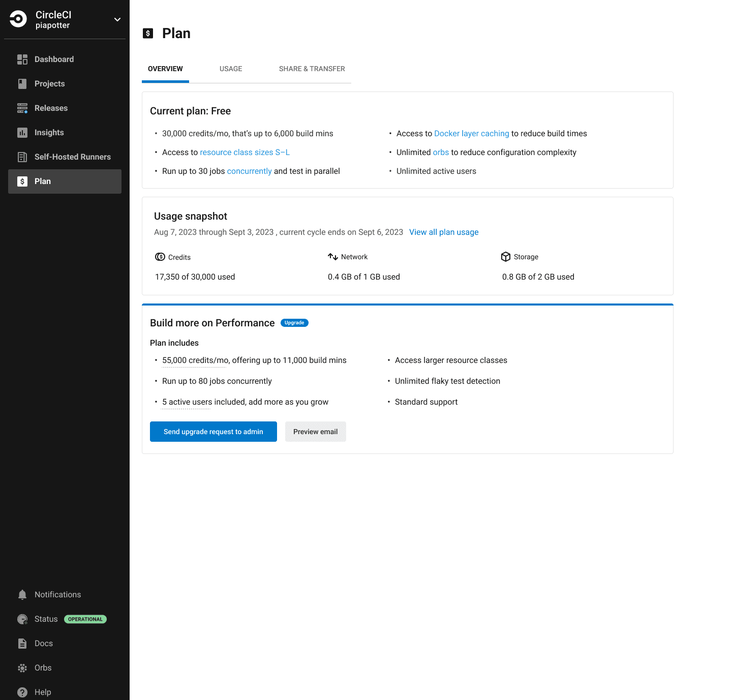
Task: Select the Self-Hosted Runners icon
Action: 22,157
